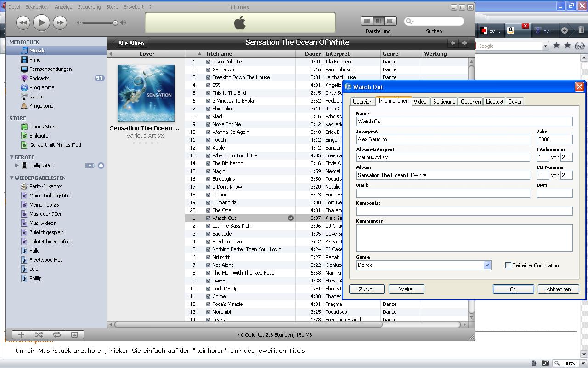Show or hide the artwork viewer
This screenshot has width=588, height=368.
tap(74, 334)
